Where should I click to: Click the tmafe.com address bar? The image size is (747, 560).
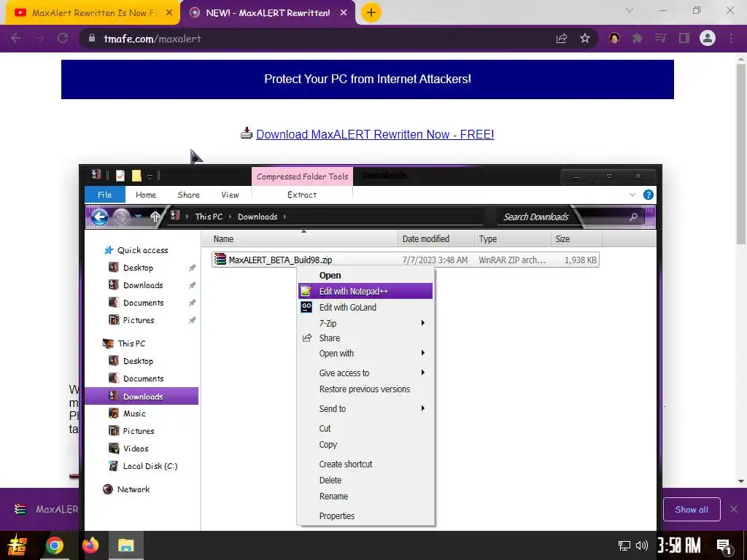click(314, 39)
